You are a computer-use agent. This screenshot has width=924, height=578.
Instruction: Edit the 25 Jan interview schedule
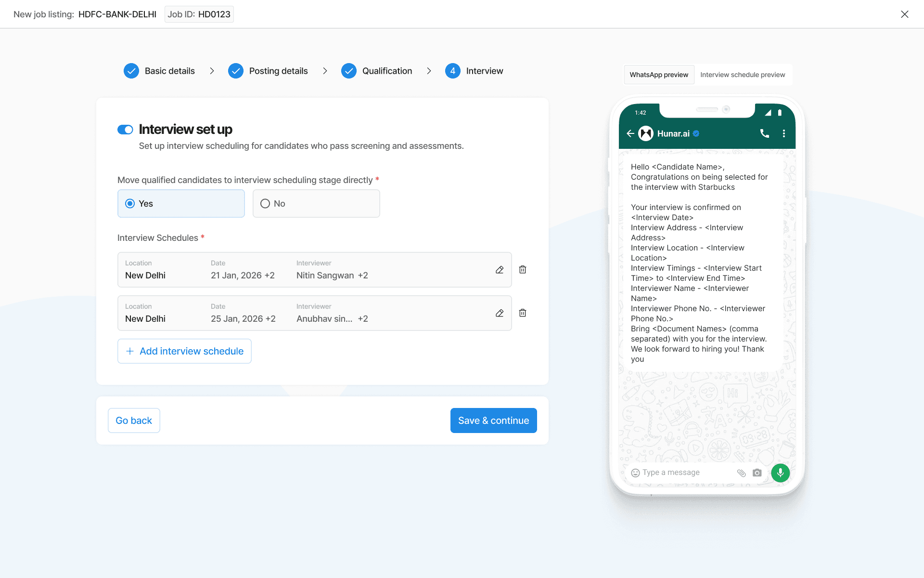[x=500, y=313]
